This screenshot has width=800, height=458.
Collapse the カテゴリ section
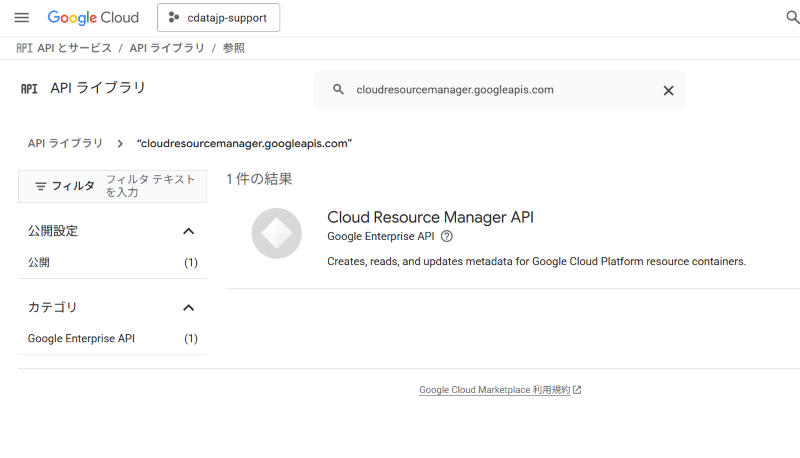click(x=188, y=307)
